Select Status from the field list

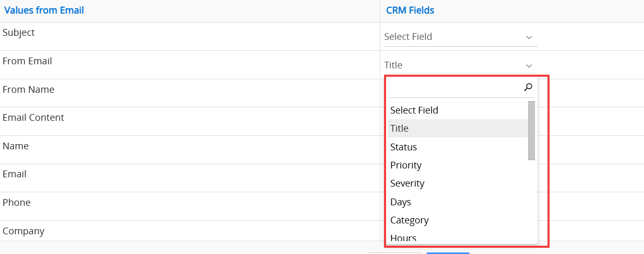coord(404,147)
